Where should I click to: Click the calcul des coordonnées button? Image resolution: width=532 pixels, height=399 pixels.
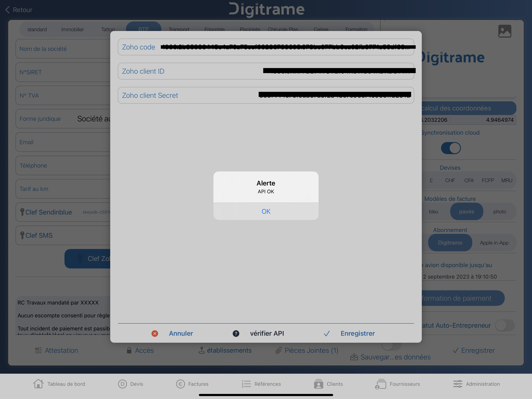tap(469, 108)
